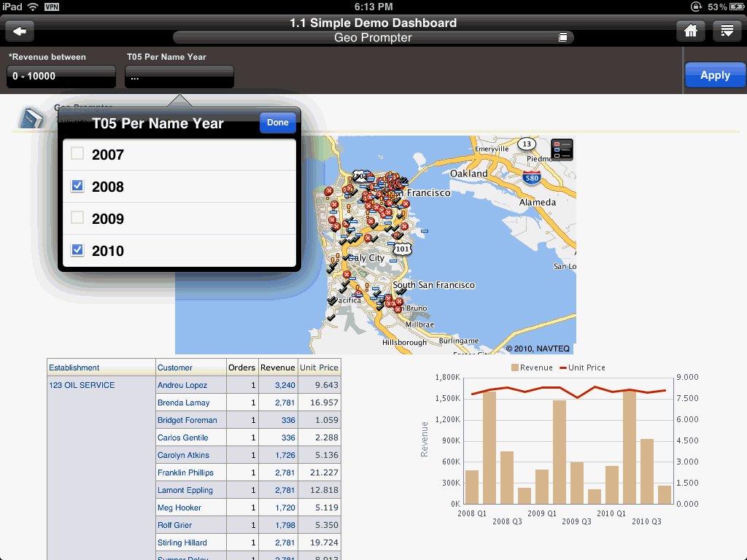The height and width of the screenshot is (560, 747).
Task: Open the Revenue between prompt selector
Action: point(61,75)
